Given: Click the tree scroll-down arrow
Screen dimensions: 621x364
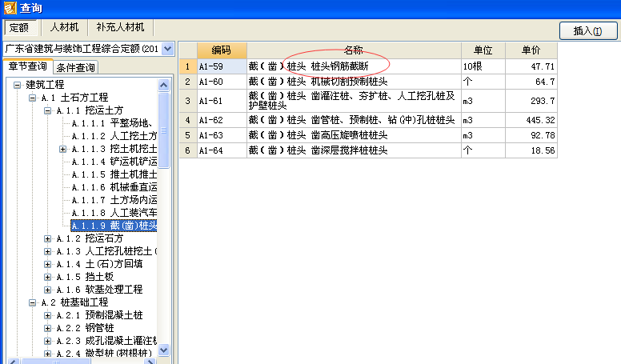Looking at the screenshot, I should click(x=163, y=350).
